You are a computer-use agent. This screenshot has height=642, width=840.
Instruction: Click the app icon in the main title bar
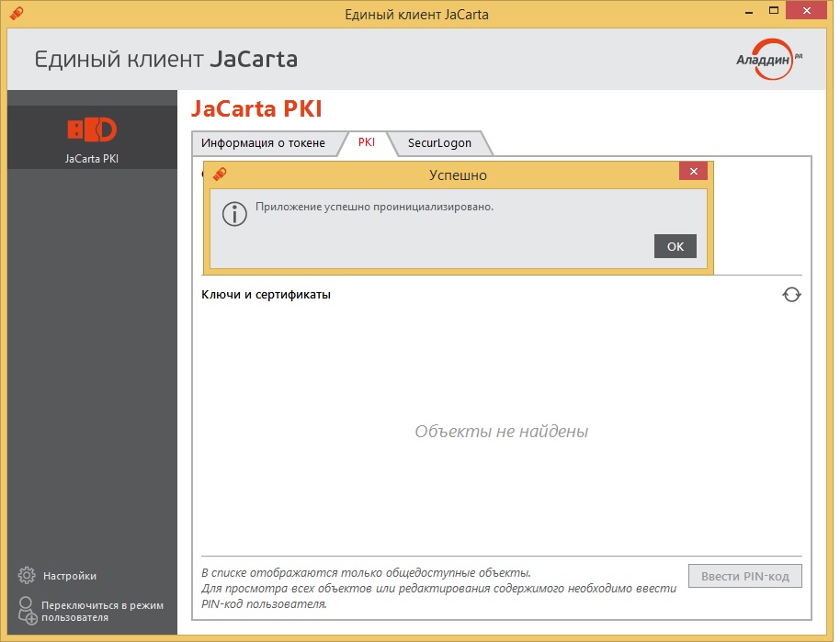[16, 14]
